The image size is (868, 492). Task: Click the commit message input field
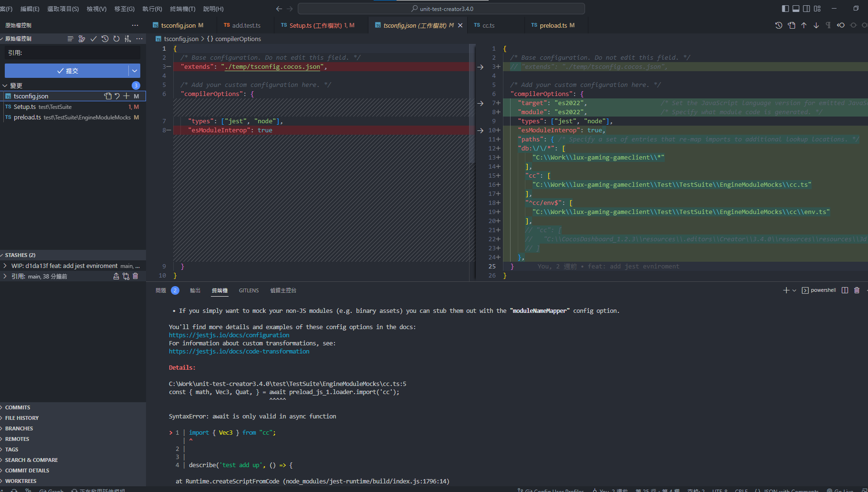(x=73, y=53)
